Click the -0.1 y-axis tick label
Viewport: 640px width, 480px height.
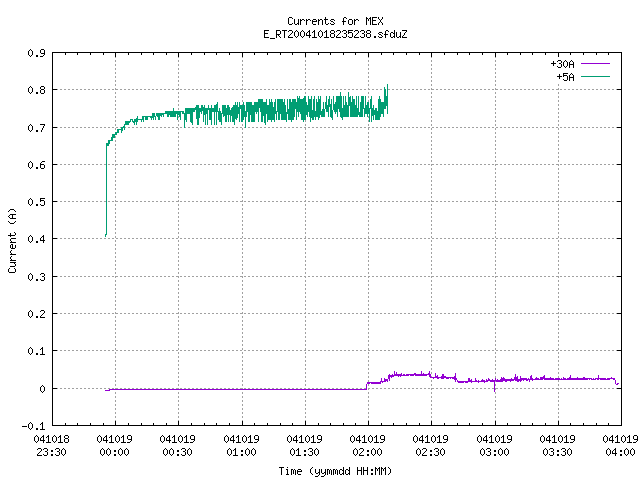click(33, 426)
